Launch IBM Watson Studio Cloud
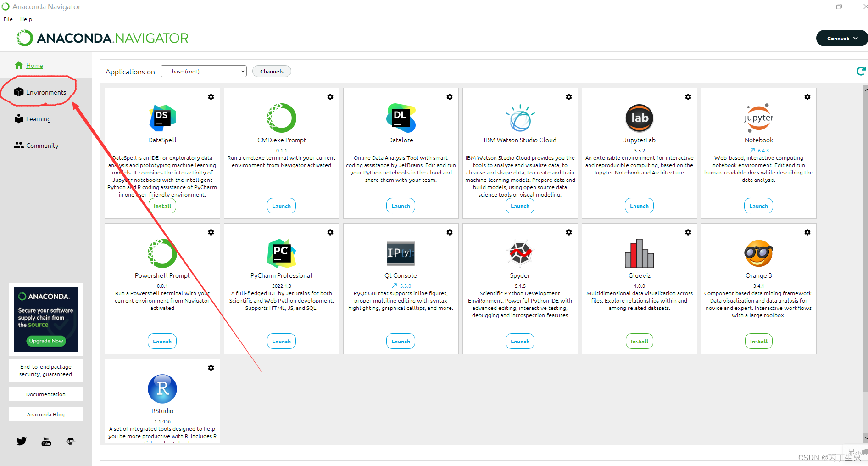868x466 pixels. [520, 206]
